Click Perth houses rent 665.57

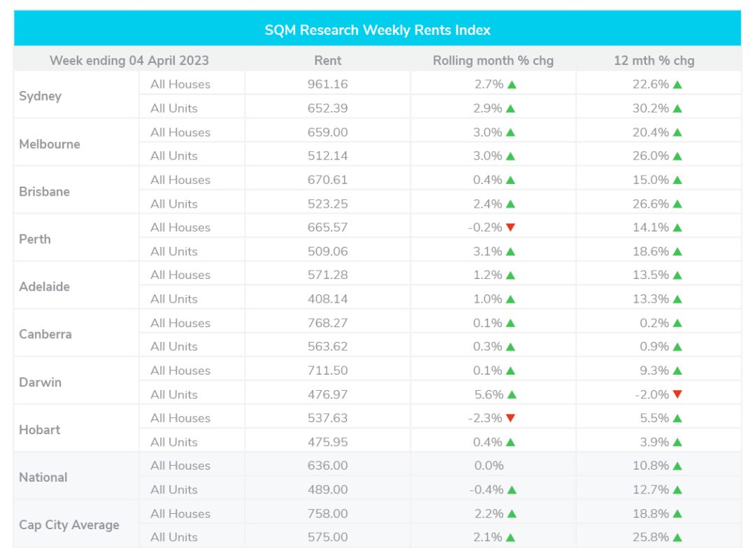coord(327,227)
